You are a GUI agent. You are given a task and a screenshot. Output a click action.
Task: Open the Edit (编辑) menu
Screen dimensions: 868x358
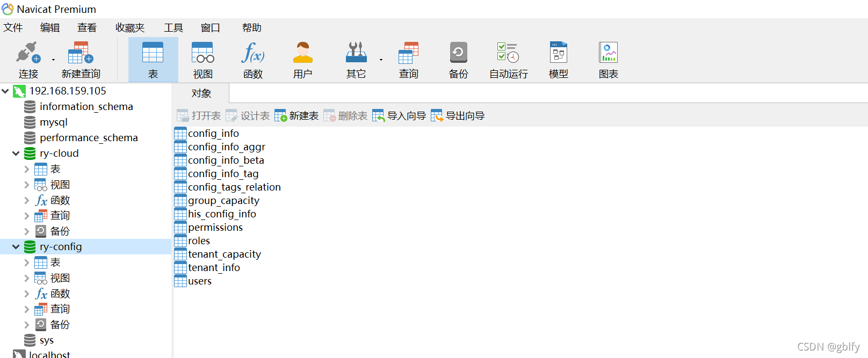[x=50, y=27]
